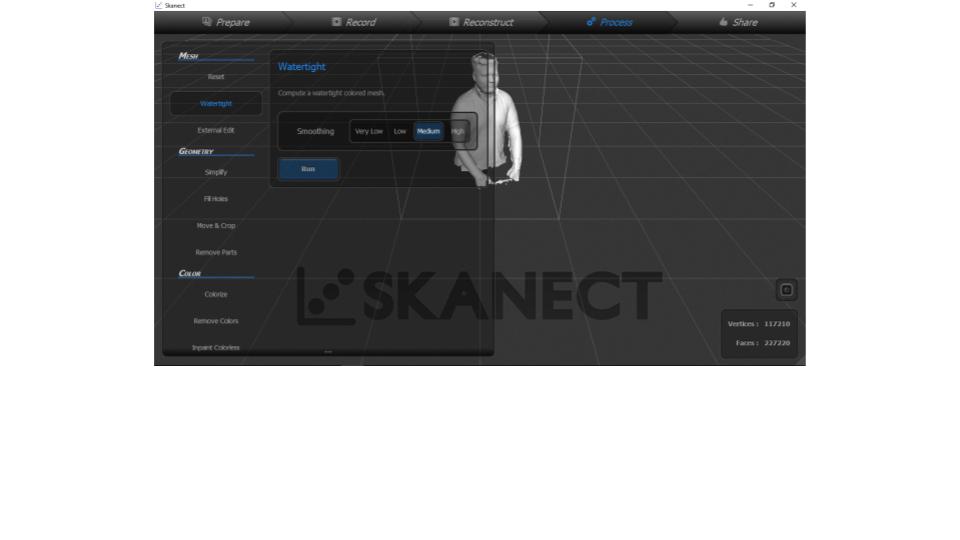Select Colorize under Color
The width and height of the screenshot is (960, 540).
click(x=216, y=294)
